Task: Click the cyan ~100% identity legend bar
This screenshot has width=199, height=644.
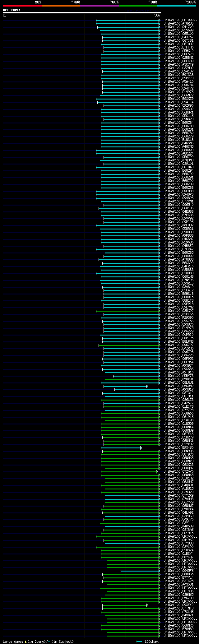Action: 177,6
